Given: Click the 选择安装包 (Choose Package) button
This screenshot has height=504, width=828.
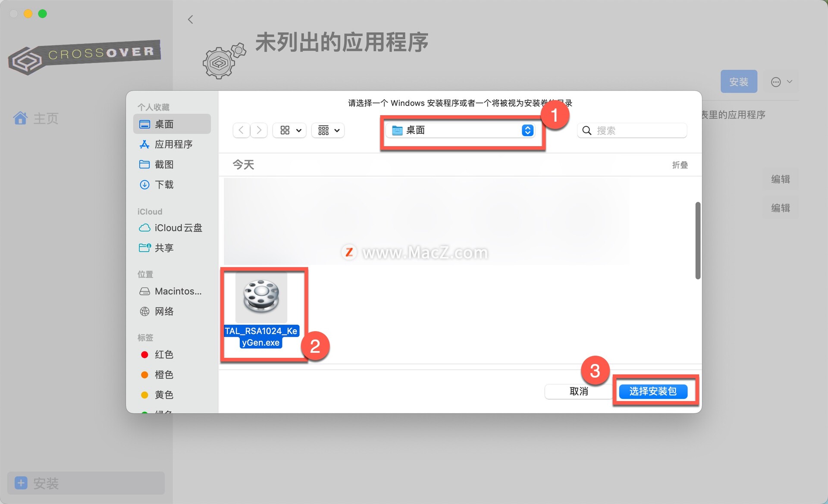Looking at the screenshot, I should 652,391.
